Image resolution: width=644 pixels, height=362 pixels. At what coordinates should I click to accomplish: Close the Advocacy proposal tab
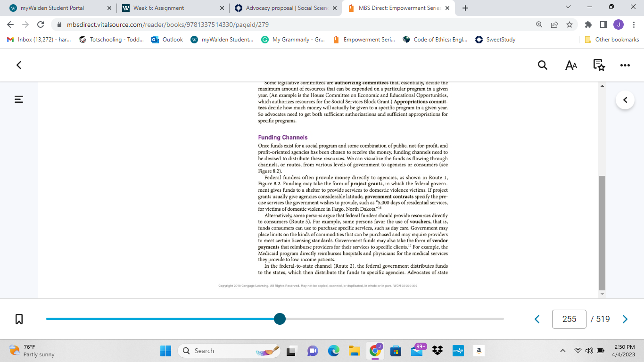(335, 8)
